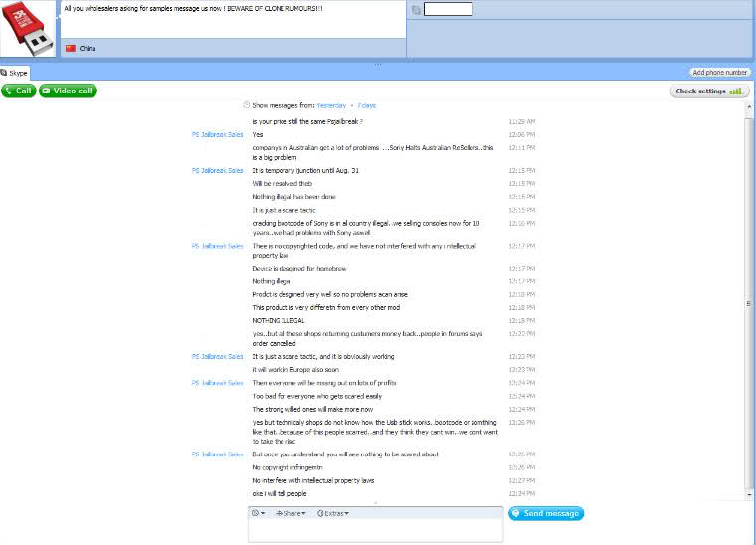Click the phone icon beside the number field

pyautogui.click(x=416, y=10)
